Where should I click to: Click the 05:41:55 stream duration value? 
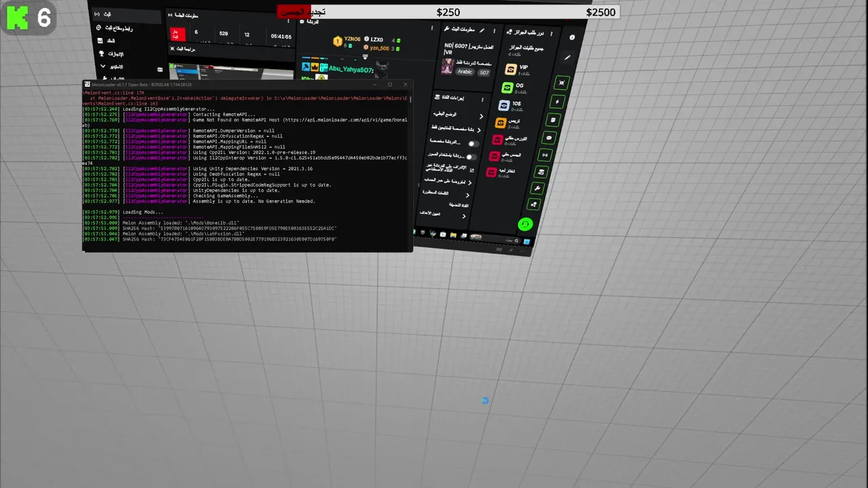tap(281, 37)
